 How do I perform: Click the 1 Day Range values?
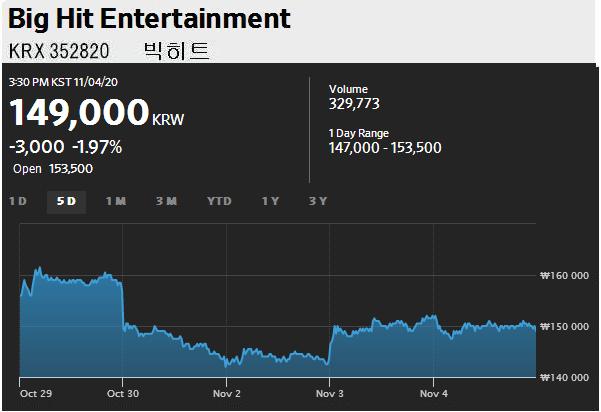pyautogui.click(x=385, y=148)
